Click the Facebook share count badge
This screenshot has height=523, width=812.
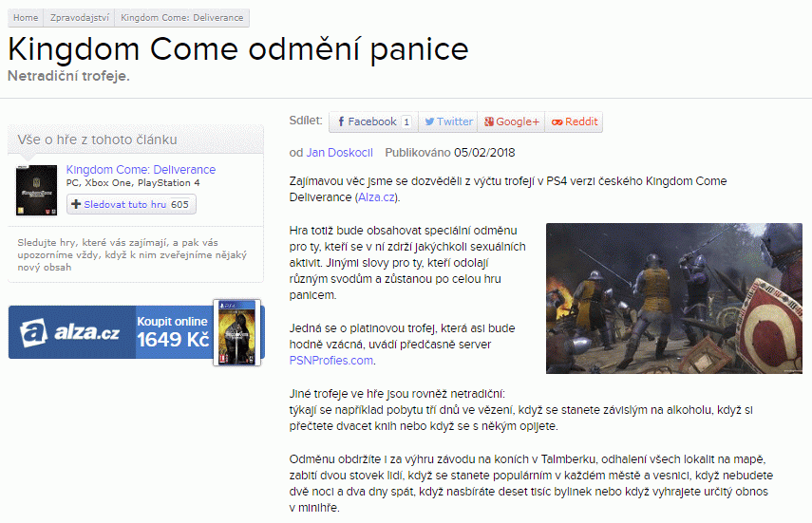406,121
